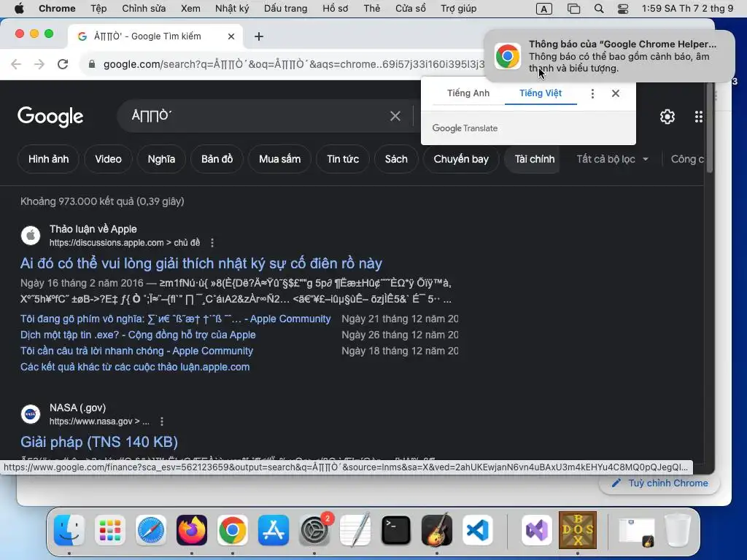The height and width of the screenshot is (560, 747).
Task: Open Google quick settings gear
Action: [667, 117]
